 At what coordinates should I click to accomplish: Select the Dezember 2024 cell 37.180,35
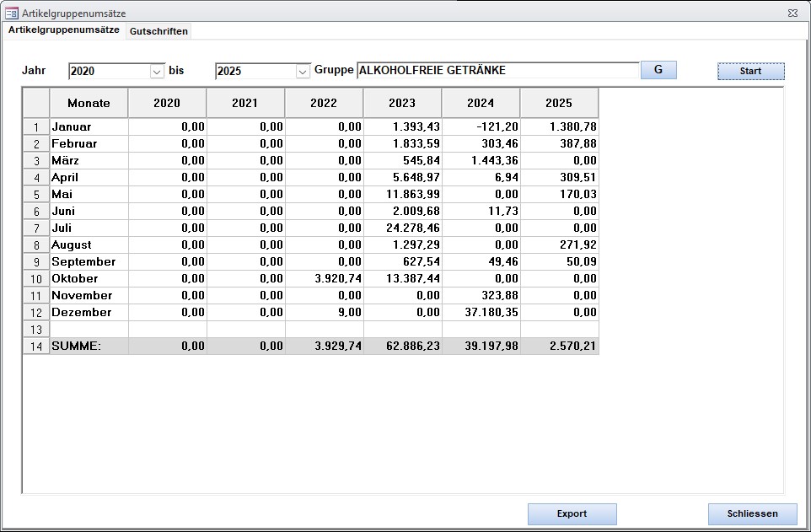point(481,312)
